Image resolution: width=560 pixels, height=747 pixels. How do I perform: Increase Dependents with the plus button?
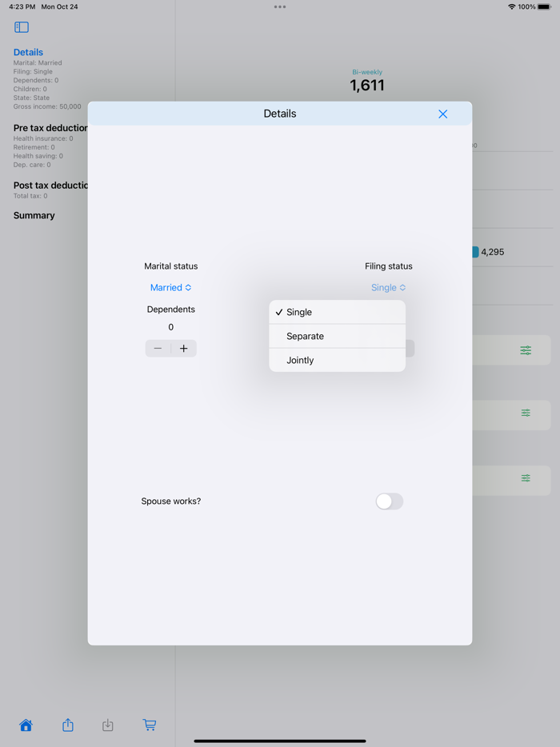[x=184, y=348]
